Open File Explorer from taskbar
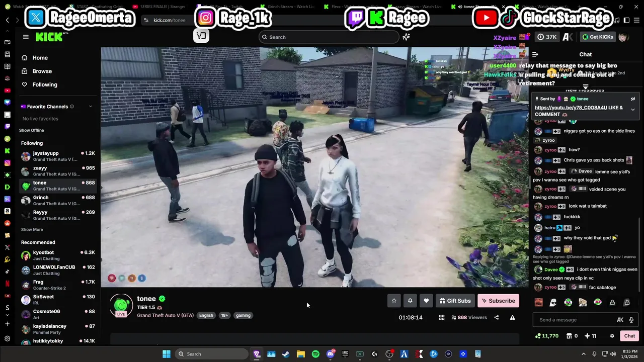 tap(301, 354)
